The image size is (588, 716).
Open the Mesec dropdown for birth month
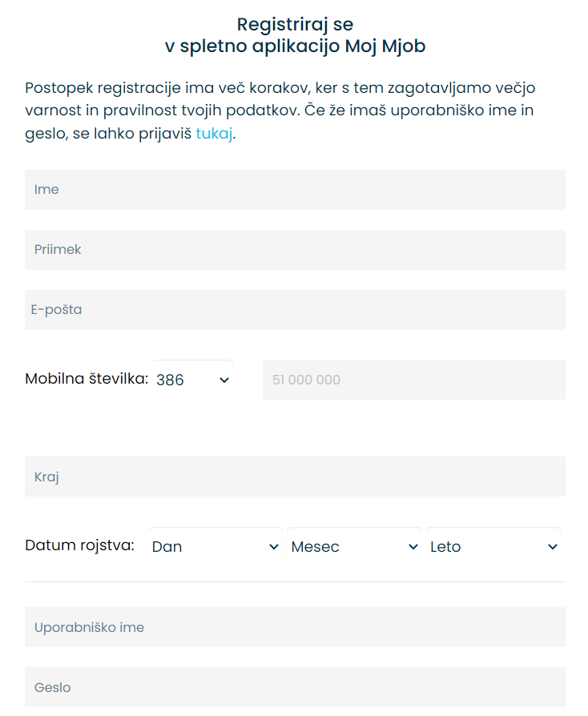[x=352, y=546]
